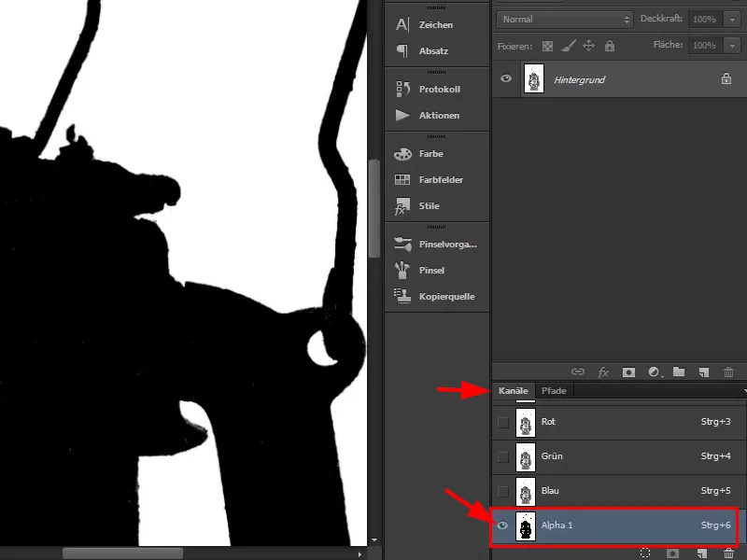This screenshot has width=747, height=560.
Task: Create new channel icon in Kanäle panel
Action: pyautogui.click(x=702, y=553)
